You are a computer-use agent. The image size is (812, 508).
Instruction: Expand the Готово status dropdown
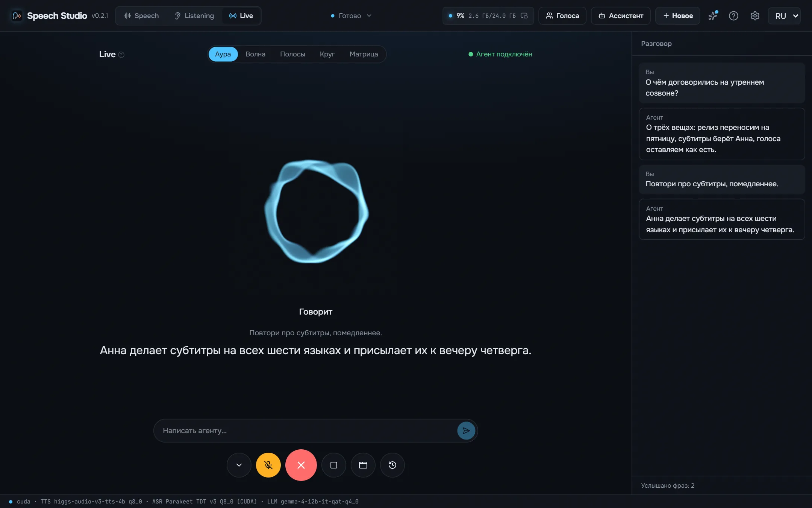coord(351,16)
